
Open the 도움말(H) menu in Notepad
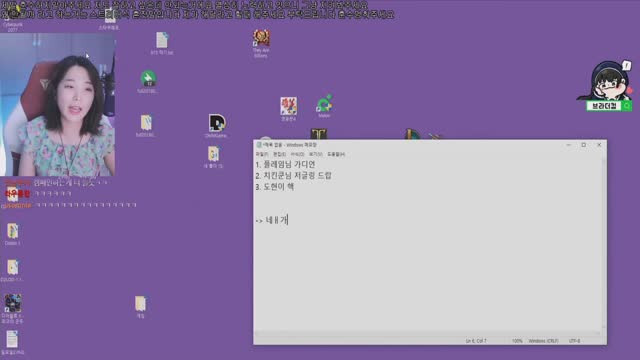[x=336, y=154]
